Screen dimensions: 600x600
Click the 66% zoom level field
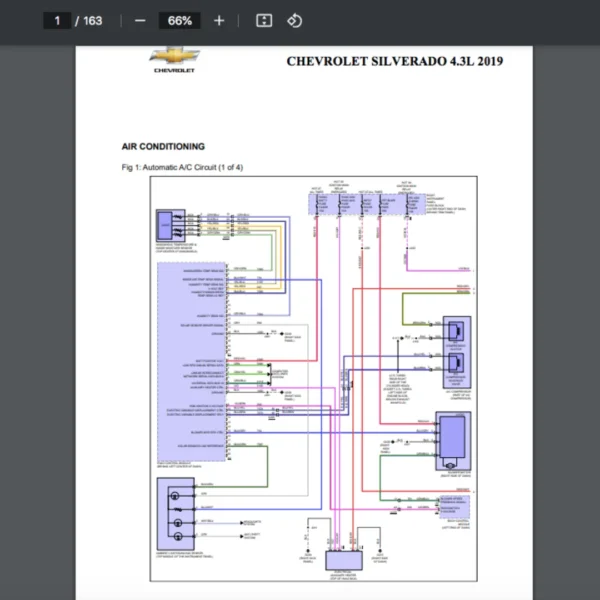pos(180,20)
